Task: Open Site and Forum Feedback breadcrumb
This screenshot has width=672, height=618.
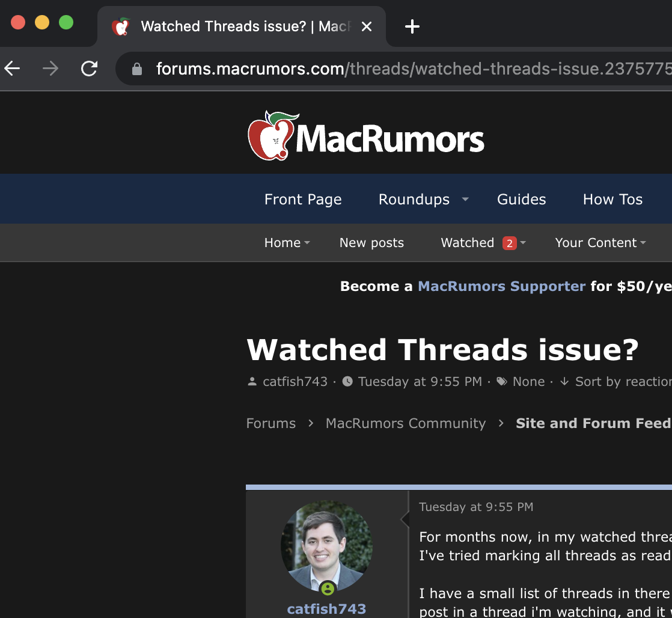Action: pos(594,423)
